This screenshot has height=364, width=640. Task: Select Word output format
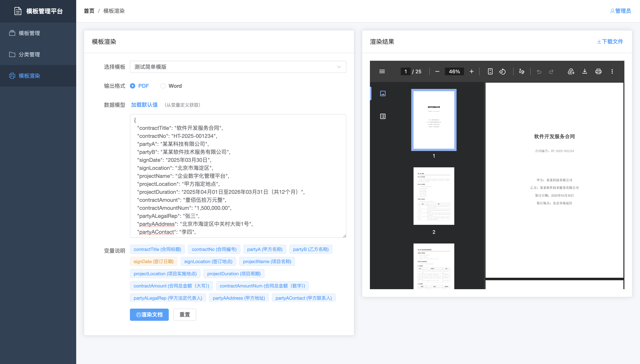tap(163, 86)
